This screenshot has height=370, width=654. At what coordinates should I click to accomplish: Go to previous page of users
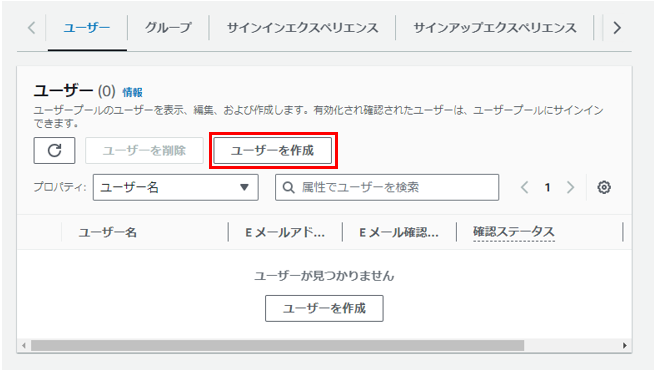click(x=525, y=187)
